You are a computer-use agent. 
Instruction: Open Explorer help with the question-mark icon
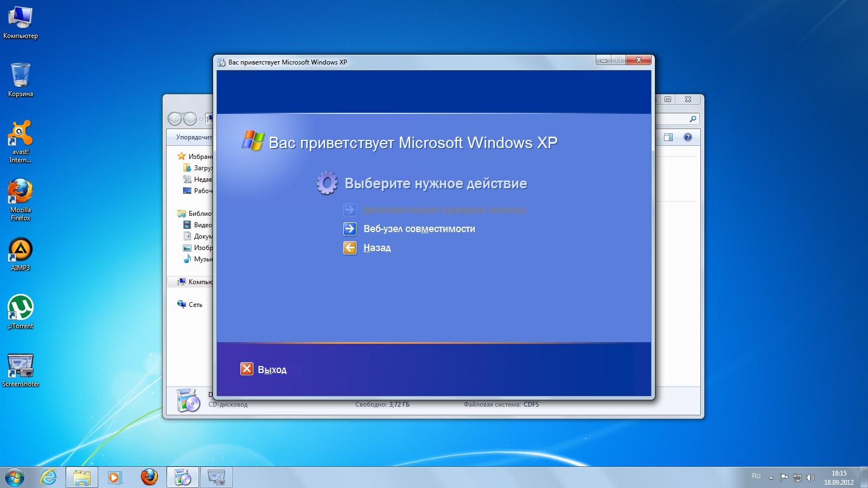688,137
